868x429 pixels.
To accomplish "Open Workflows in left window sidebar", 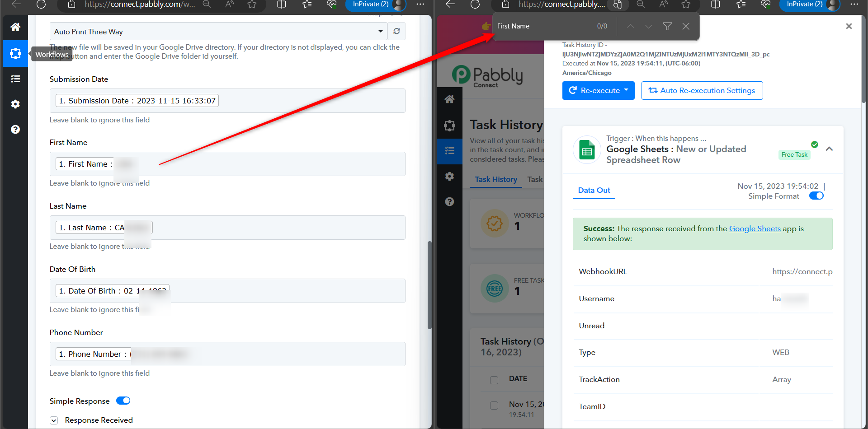I will [15, 53].
